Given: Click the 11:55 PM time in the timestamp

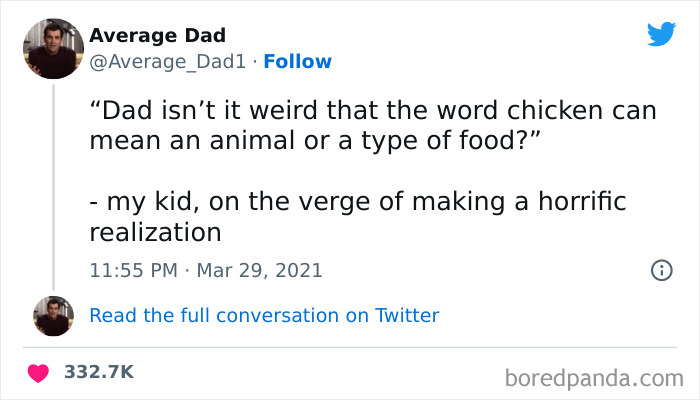Looking at the screenshot, I should pos(132,270).
